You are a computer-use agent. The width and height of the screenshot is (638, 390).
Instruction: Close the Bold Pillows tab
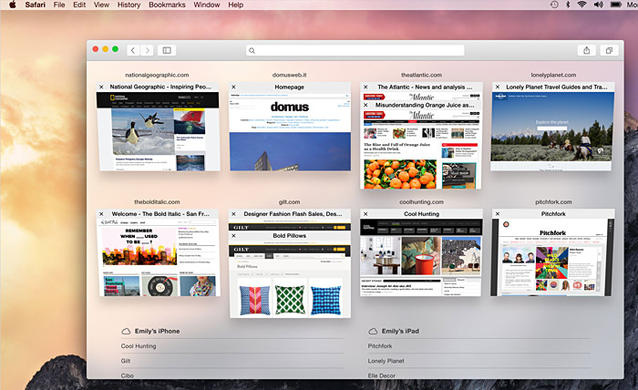234,236
